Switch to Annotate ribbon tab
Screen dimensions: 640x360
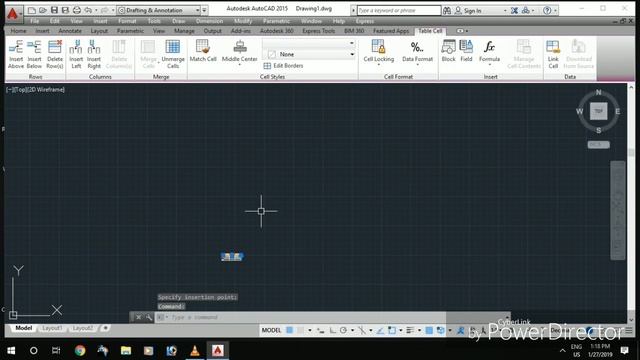tap(70, 31)
